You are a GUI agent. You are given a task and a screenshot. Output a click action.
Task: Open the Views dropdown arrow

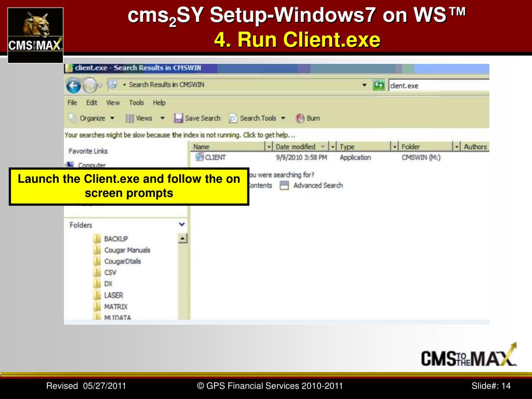[x=163, y=118]
